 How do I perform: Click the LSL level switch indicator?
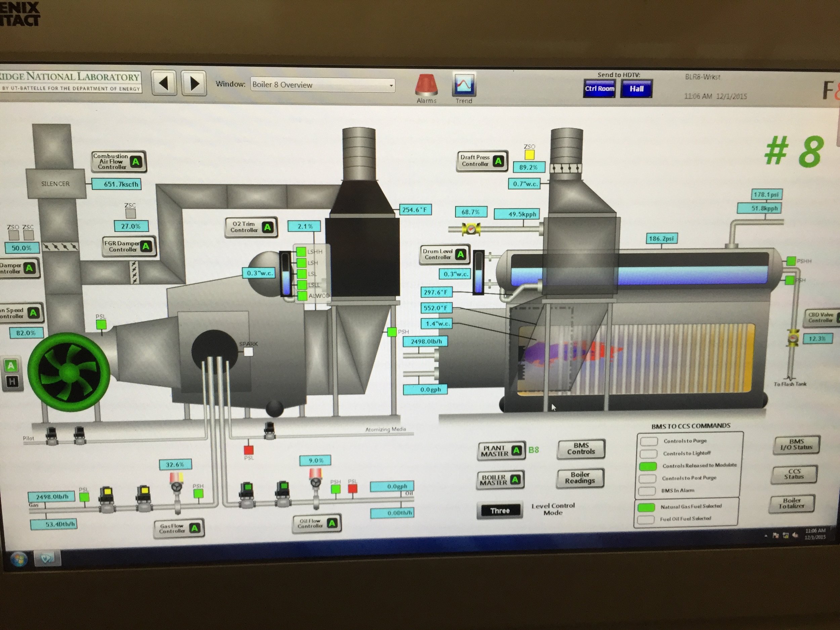(x=302, y=274)
